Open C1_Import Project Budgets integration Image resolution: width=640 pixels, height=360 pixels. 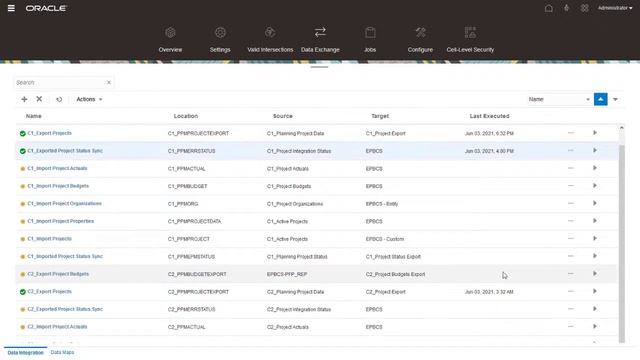click(x=58, y=186)
